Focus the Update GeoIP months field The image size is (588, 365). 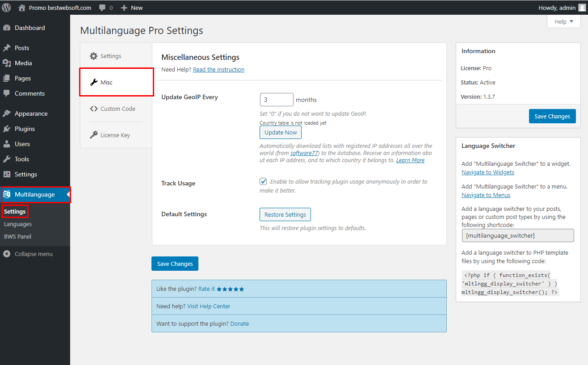tap(277, 100)
